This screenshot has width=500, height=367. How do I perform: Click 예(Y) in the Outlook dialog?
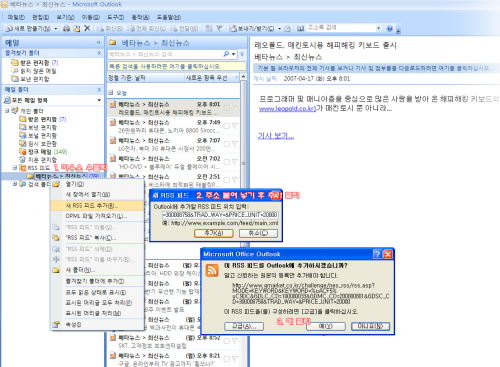[325, 326]
